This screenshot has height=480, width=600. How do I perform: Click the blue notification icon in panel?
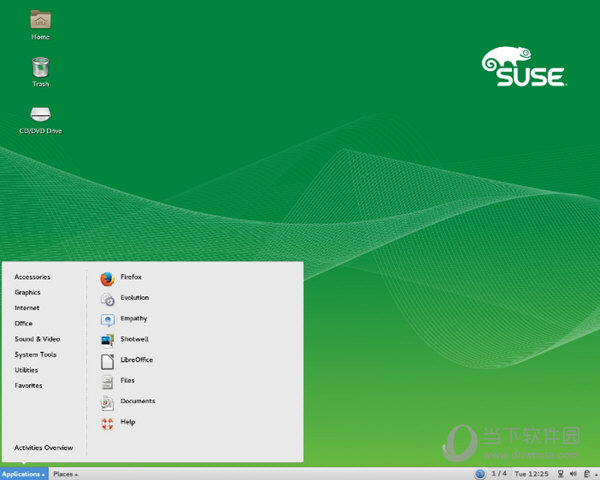[x=480, y=474]
